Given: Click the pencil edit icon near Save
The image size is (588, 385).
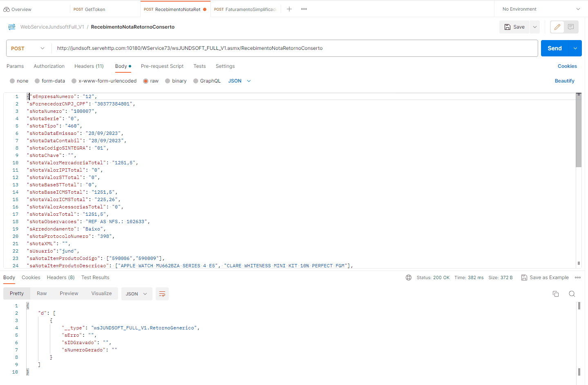Looking at the screenshot, I should pyautogui.click(x=557, y=27).
